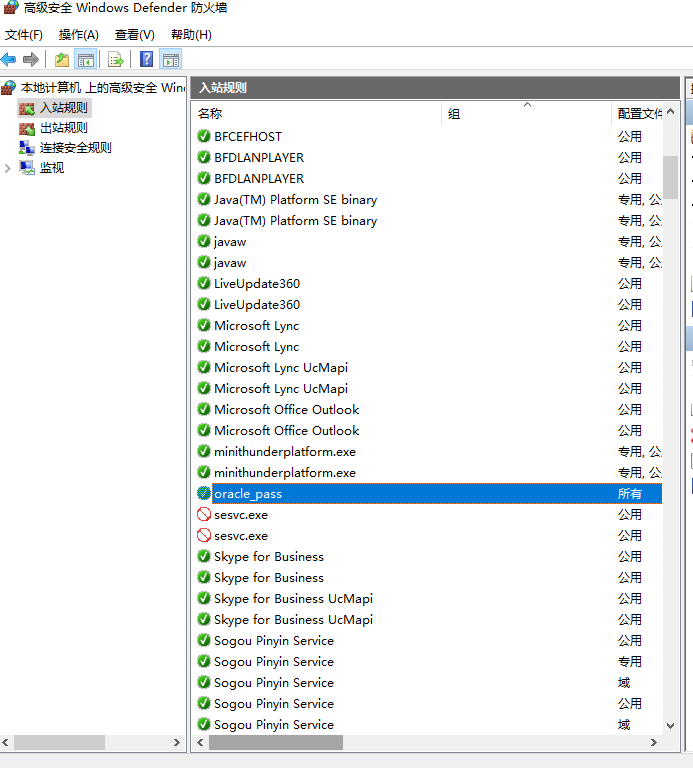
Task: Click the rules list scroll up arrow
Action: click(670, 112)
